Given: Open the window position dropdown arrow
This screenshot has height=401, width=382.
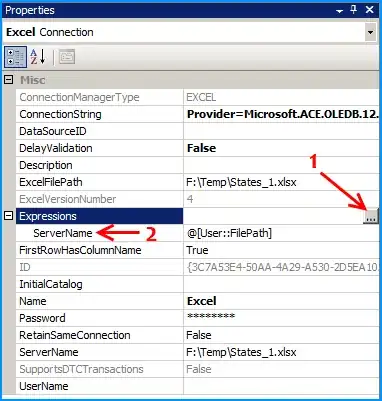Looking at the screenshot, I should (339, 11).
